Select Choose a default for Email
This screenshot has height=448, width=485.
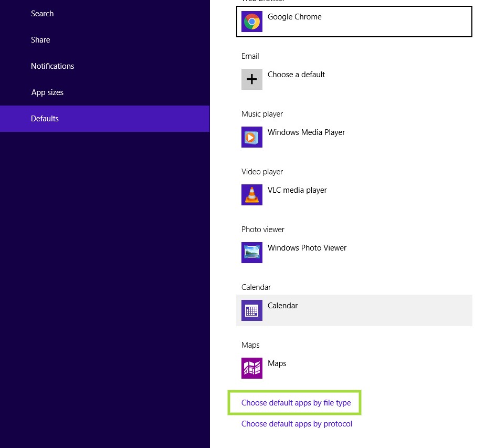[297, 75]
